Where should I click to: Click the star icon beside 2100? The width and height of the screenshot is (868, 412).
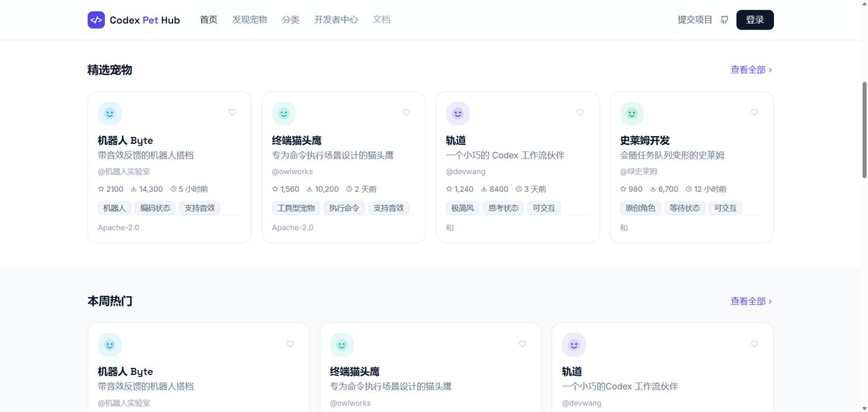(x=101, y=189)
